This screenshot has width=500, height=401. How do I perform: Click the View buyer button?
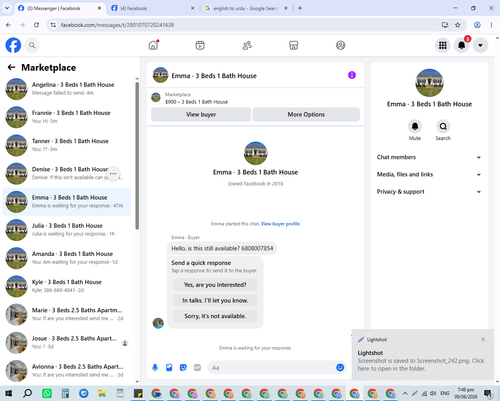point(201,114)
